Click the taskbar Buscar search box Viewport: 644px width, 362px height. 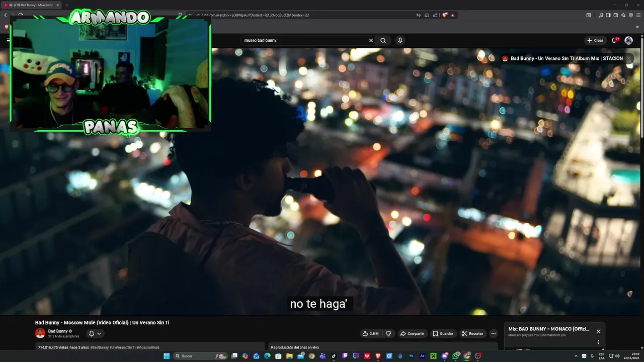[200, 356]
